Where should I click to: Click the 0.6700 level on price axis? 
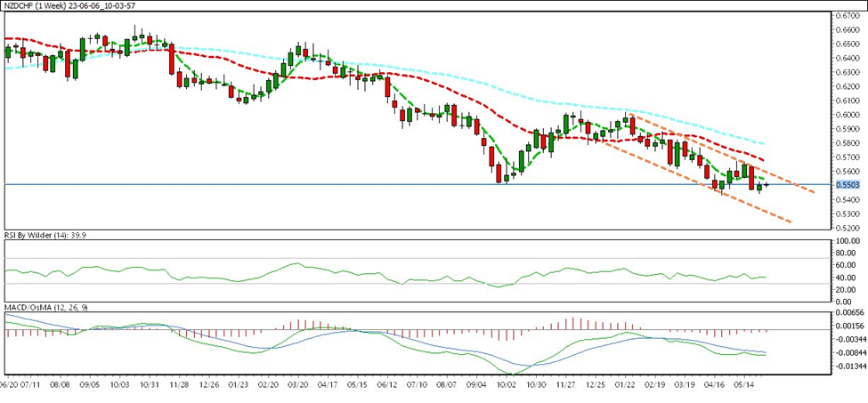click(845, 15)
